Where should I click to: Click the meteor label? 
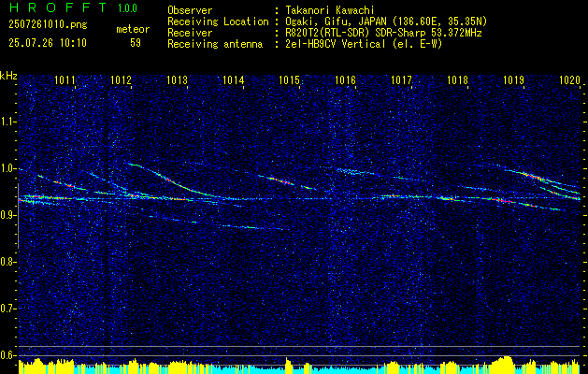[x=133, y=29]
